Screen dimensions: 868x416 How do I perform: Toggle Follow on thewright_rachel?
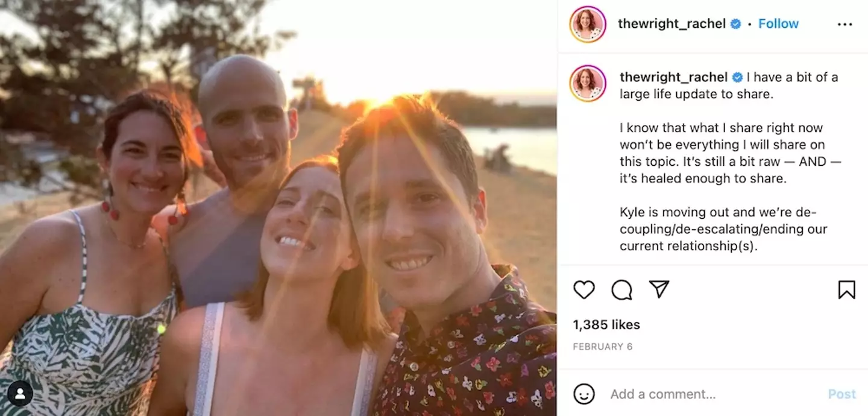pyautogui.click(x=778, y=23)
